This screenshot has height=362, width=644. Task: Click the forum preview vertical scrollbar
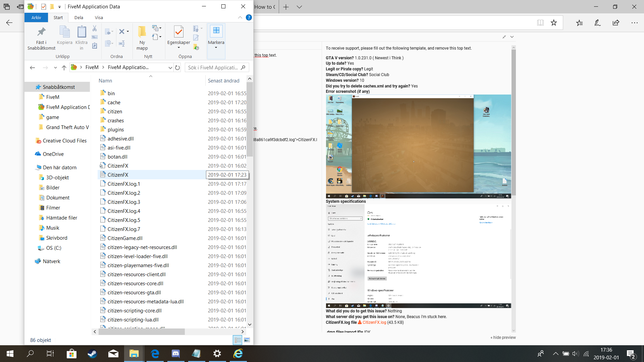pos(514,122)
